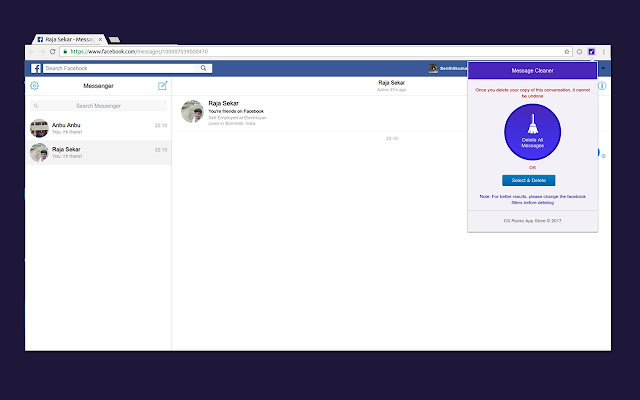Reload the page with the refresh icon
The width and height of the screenshot is (640, 400).
52,51
